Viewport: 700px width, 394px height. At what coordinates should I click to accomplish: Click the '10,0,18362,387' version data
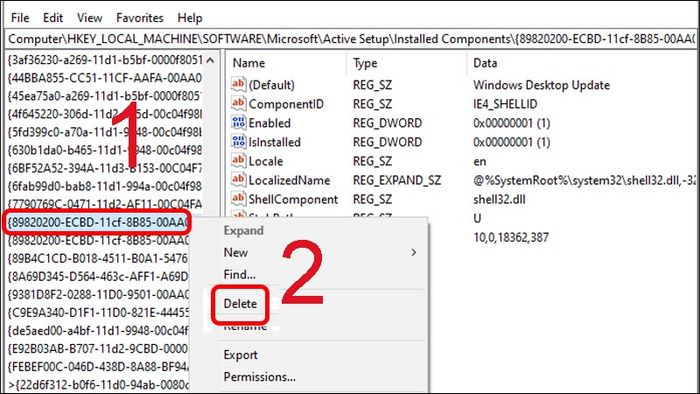click(x=511, y=237)
